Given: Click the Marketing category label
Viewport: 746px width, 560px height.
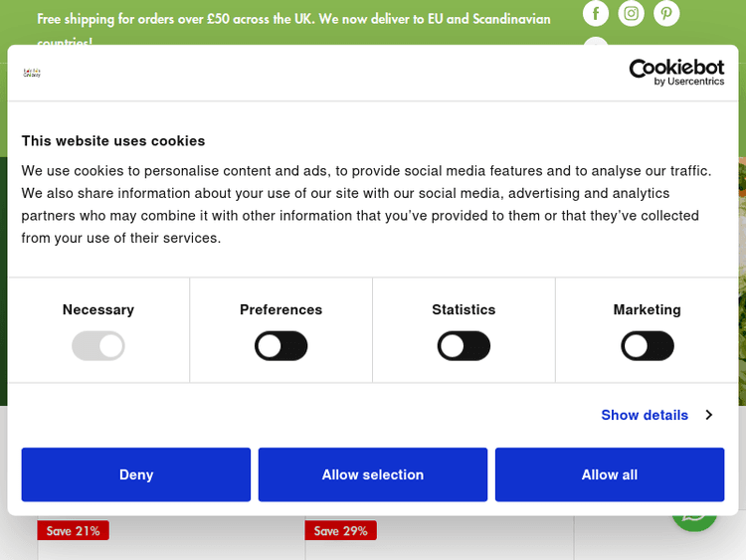Looking at the screenshot, I should pos(648,309).
